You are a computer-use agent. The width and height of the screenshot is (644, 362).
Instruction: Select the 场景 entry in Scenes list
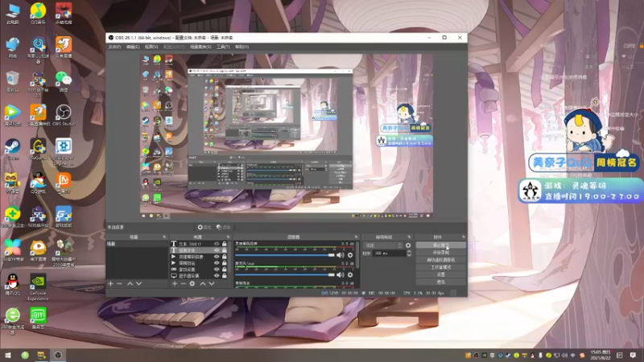[137, 244]
